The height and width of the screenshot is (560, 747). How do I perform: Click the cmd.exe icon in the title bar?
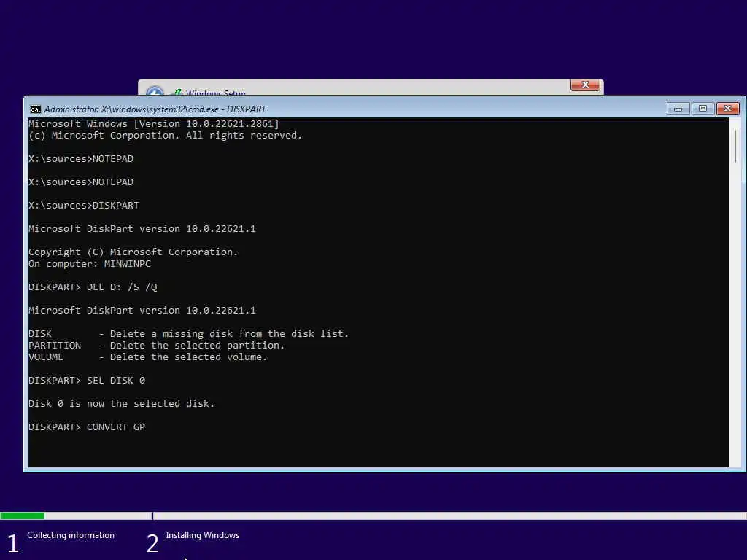pyautogui.click(x=35, y=109)
